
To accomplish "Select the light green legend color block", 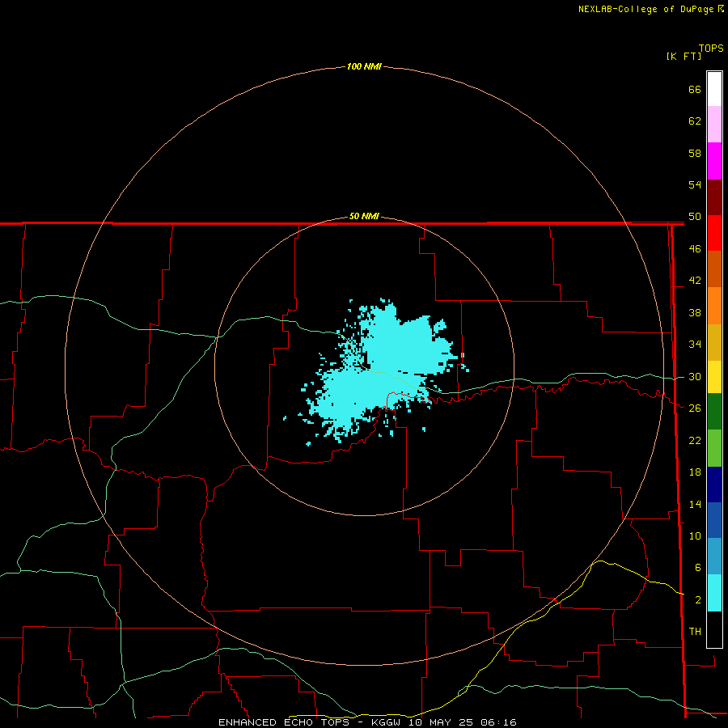I will point(714,448).
